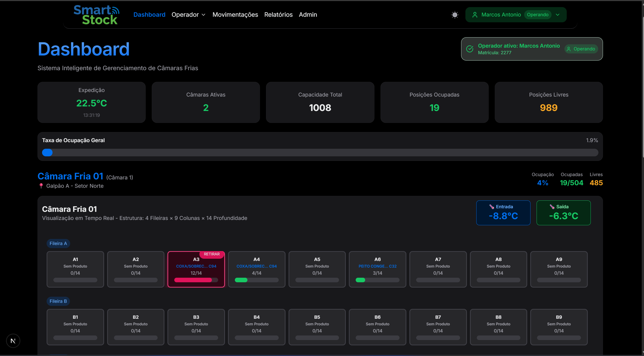Click the green check circle operator icon

tap(470, 49)
